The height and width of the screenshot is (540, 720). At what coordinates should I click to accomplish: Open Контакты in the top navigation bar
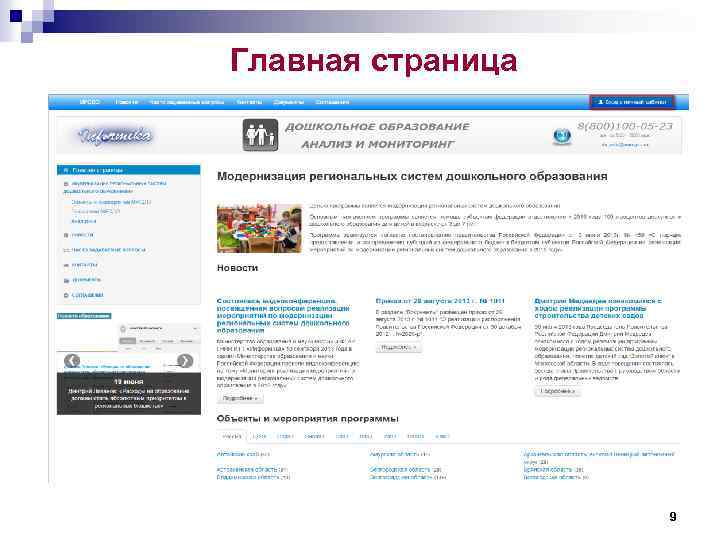coord(249,102)
